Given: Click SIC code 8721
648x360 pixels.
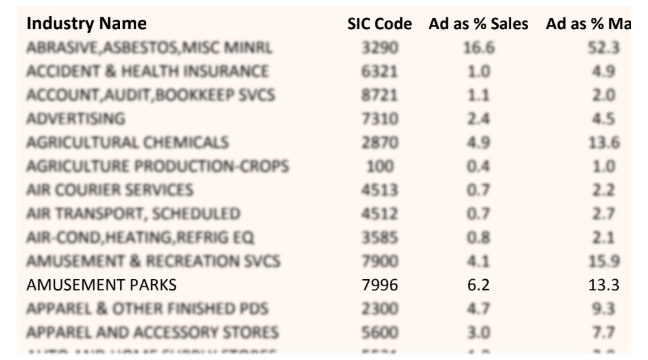Looking at the screenshot, I should (x=379, y=95).
